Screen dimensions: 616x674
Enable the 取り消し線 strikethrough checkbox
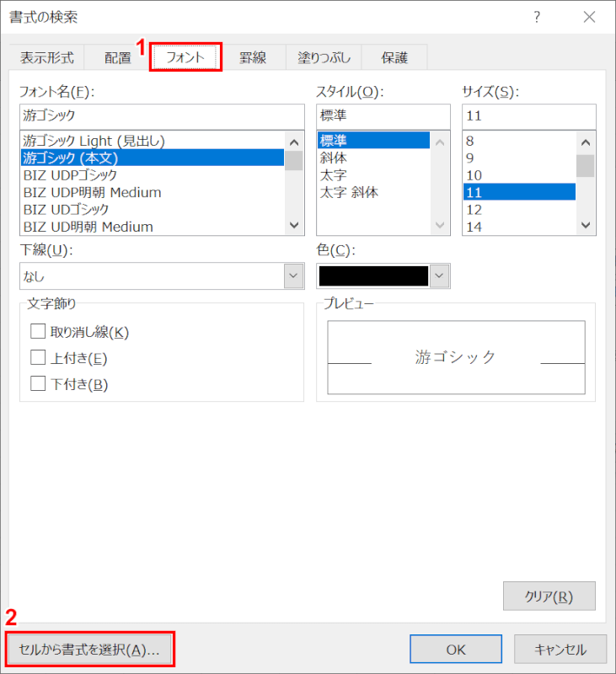coord(38,332)
